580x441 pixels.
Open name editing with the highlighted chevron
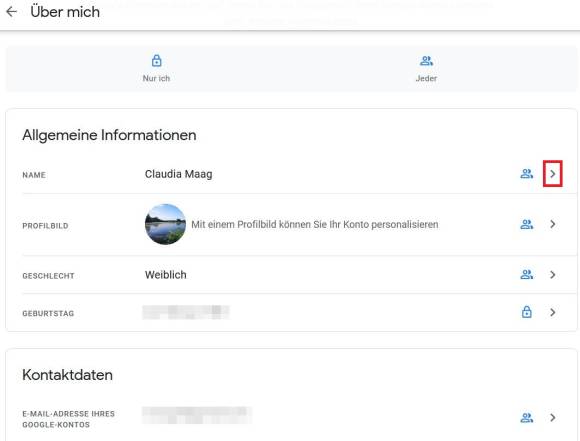click(x=553, y=174)
